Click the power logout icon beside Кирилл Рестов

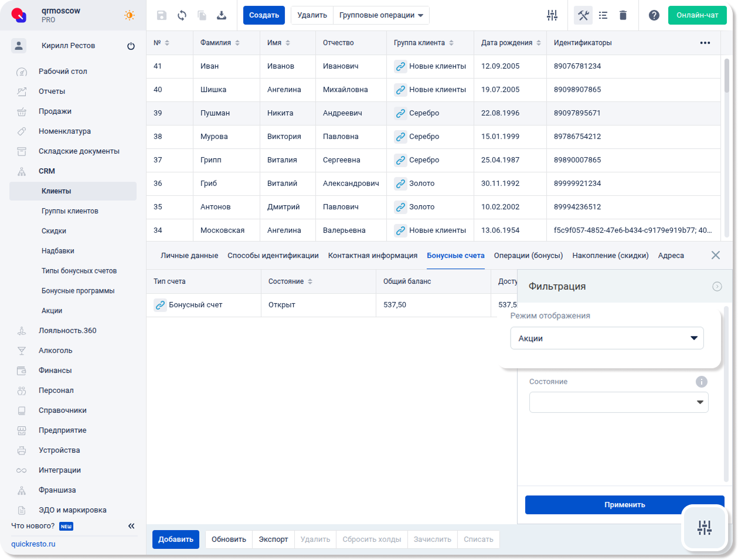click(131, 46)
